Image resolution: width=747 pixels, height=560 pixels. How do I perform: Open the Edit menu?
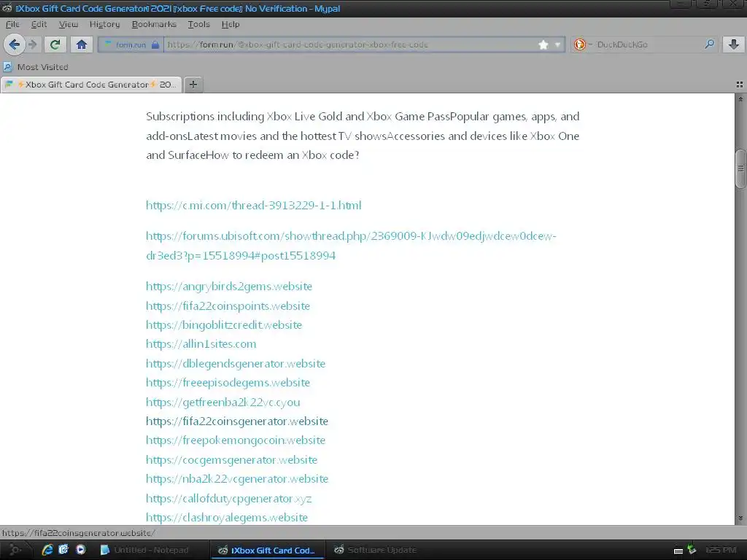39,24
